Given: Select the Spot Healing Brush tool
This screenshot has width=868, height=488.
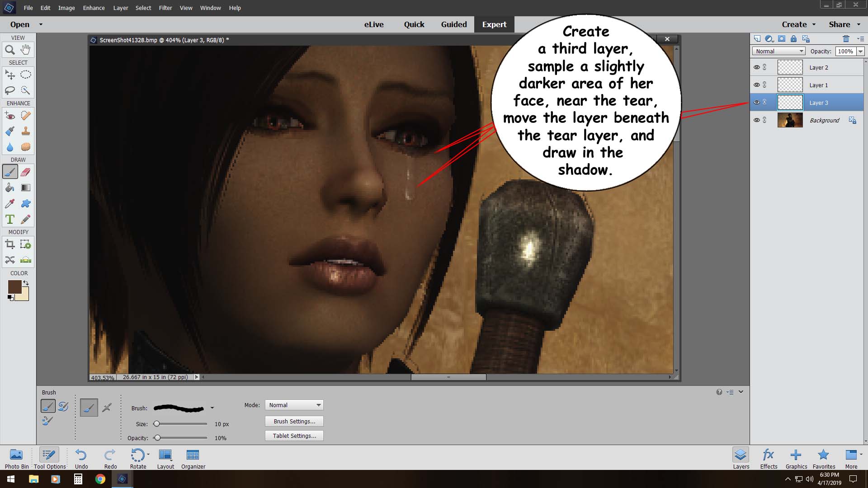Looking at the screenshot, I should click(26, 116).
